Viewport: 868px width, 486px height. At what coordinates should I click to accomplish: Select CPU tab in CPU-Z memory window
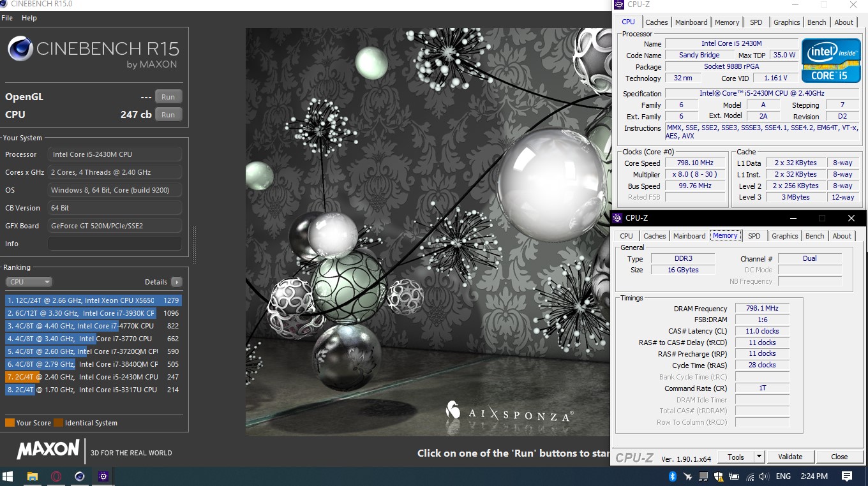pyautogui.click(x=627, y=236)
